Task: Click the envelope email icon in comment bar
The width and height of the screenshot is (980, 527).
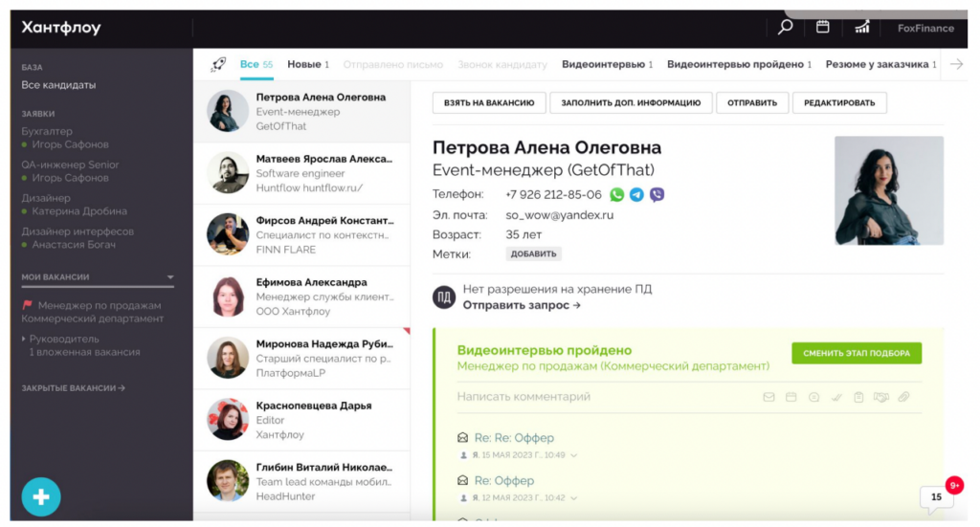Action: coord(768,397)
